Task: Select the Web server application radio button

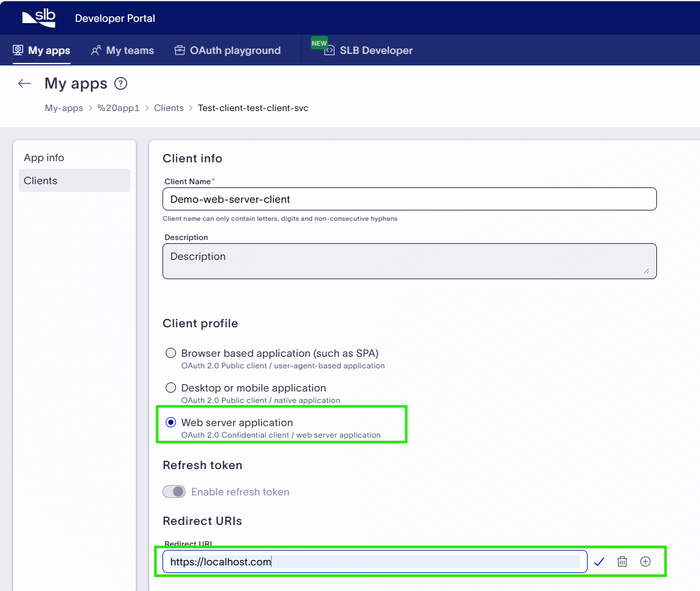Action: (171, 422)
